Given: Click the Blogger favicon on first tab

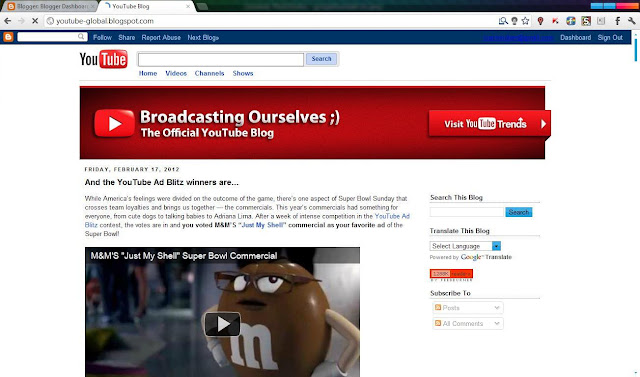Looking at the screenshot, I should pyautogui.click(x=11, y=7).
